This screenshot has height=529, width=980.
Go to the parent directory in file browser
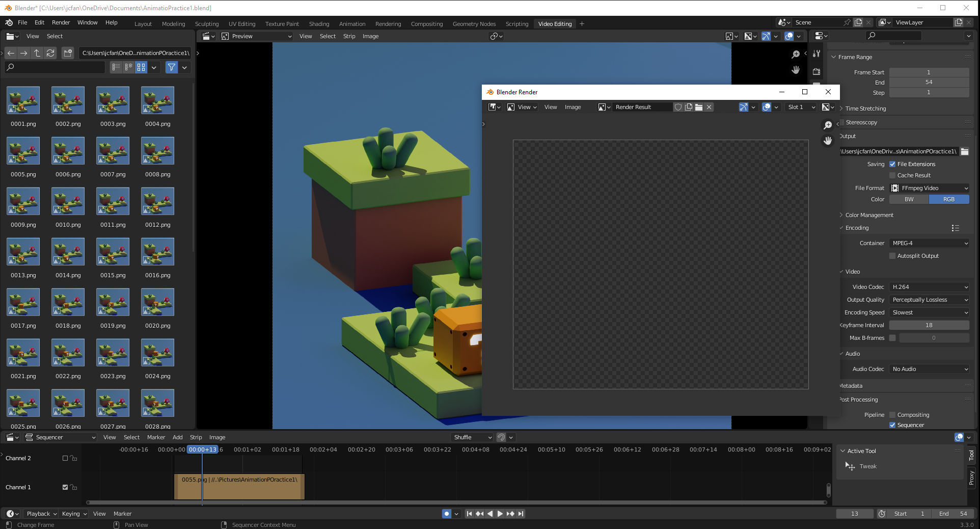click(37, 53)
